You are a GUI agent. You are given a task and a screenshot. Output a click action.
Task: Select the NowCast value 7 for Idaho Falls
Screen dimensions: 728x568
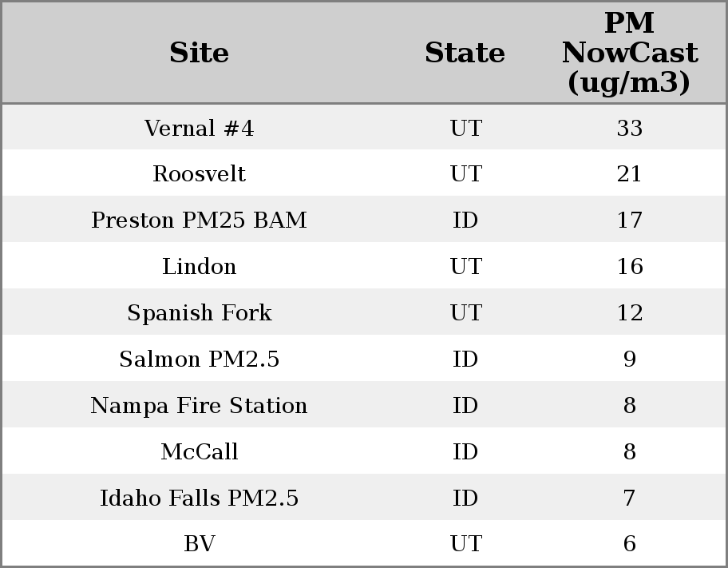[x=629, y=498]
